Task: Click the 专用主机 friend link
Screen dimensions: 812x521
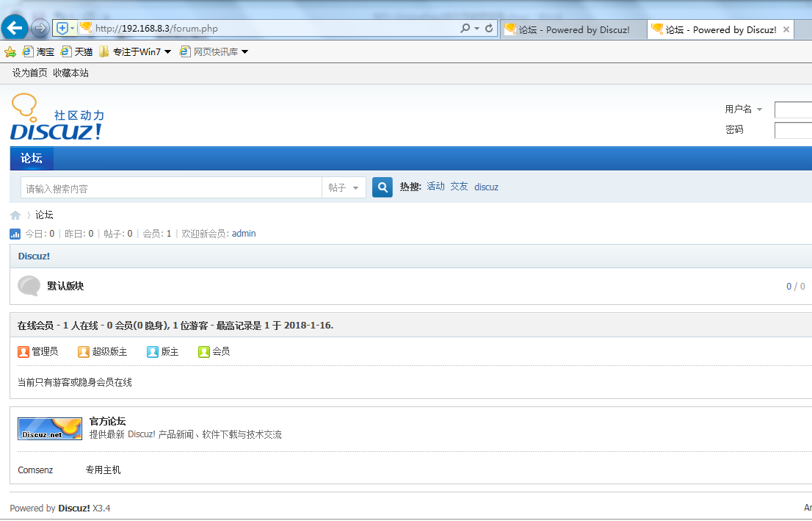Action: pos(103,470)
